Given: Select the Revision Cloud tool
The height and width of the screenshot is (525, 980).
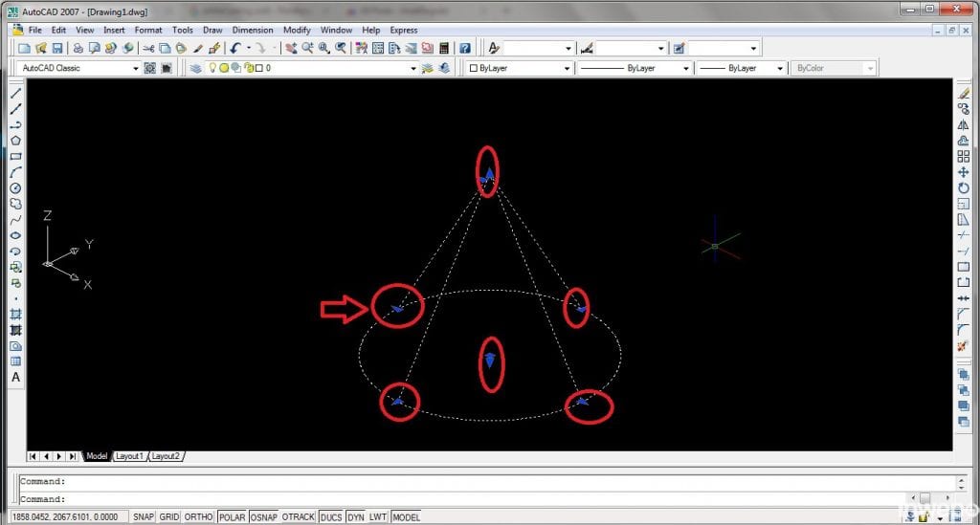Looking at the screenshot, I should click(x=15, y=204).
